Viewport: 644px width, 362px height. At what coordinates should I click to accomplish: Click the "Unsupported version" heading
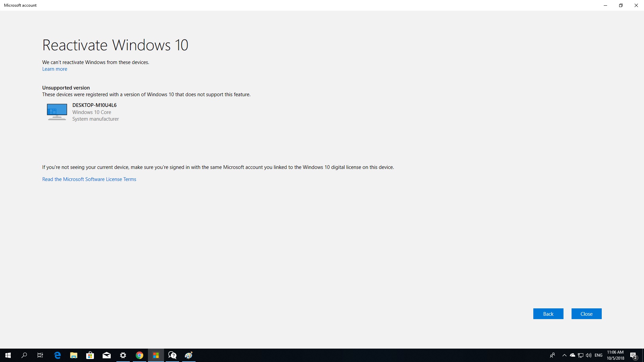point(66,88)
